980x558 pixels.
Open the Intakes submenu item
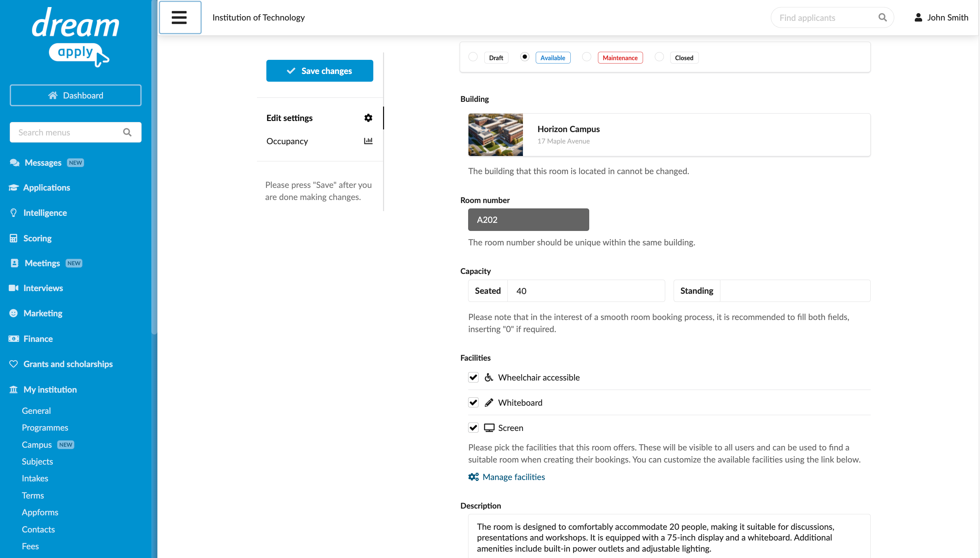click(35, 479)
